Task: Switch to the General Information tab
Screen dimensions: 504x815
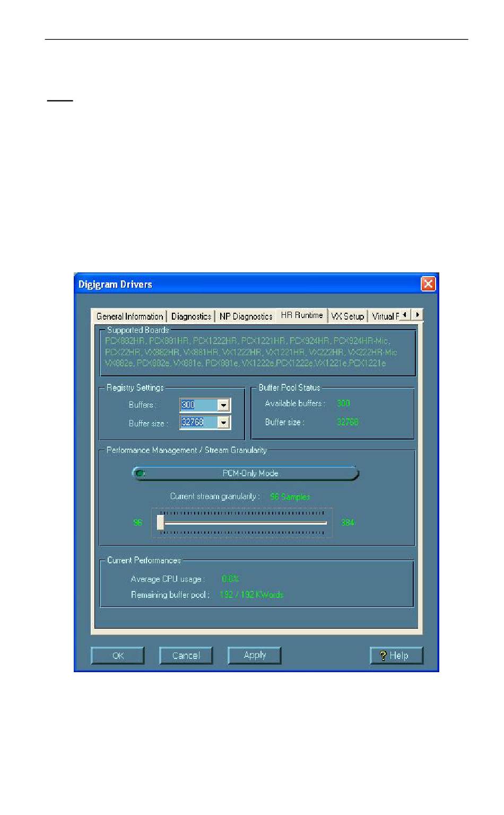Action: [129, 316]
